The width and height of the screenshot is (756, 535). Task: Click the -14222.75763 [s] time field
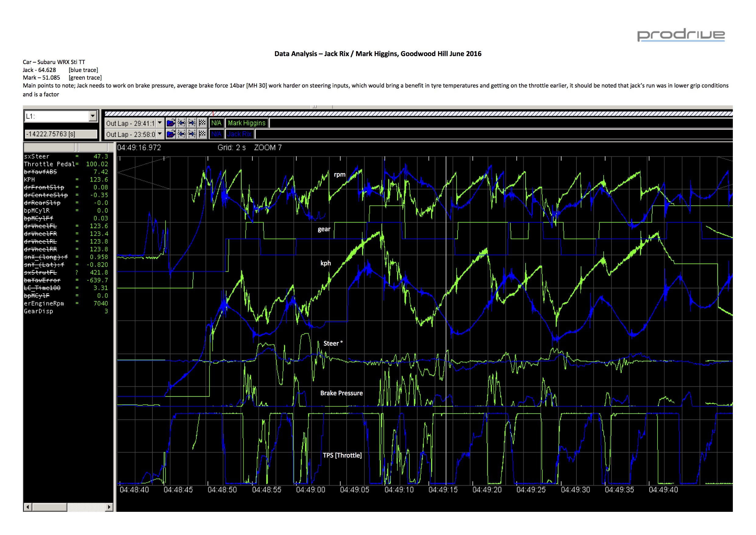(61, 134)
